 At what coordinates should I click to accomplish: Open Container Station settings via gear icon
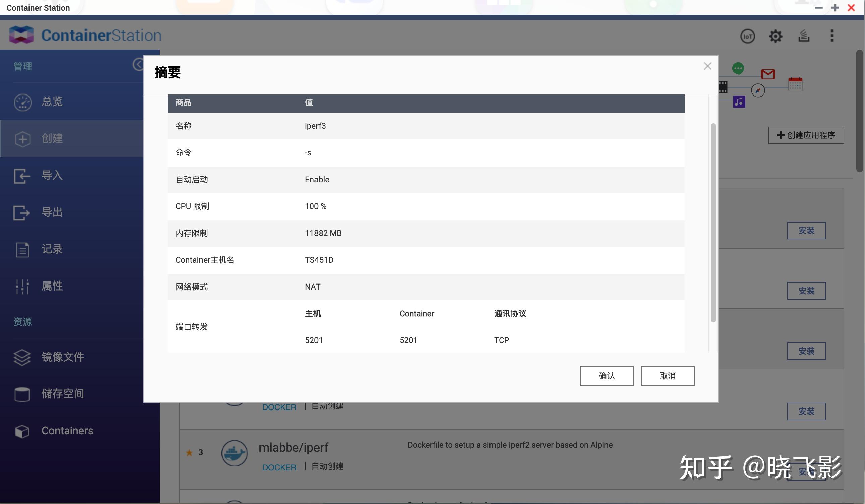776,36
